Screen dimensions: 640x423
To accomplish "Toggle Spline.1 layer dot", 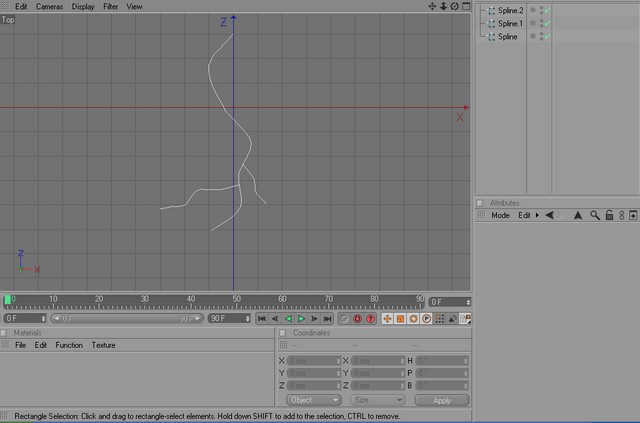I will point(533,23).
